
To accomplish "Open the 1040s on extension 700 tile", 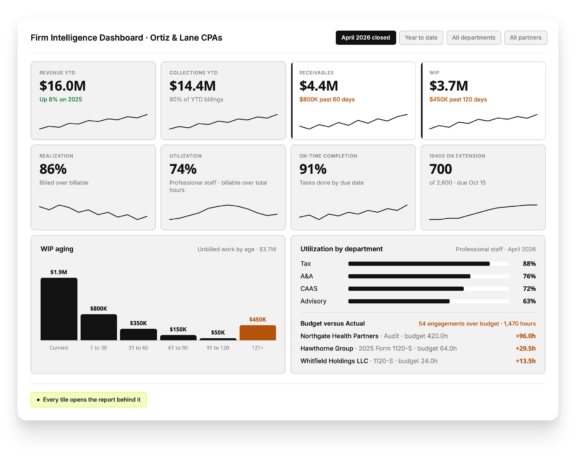I will (x=483, y=187).
